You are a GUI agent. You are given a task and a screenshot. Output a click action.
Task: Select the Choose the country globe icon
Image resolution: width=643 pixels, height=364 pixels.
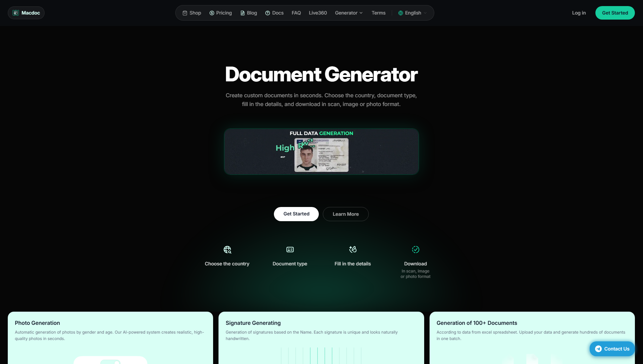click(x=227, y=250)
